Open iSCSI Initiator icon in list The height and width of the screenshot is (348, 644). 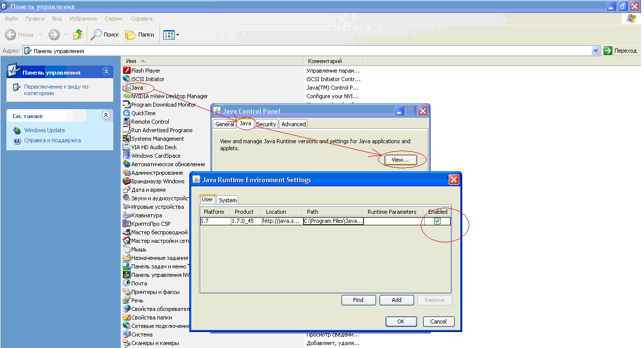127,79
